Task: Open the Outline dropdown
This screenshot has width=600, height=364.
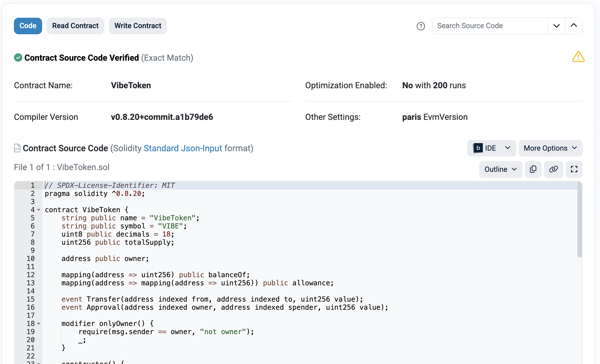Action: click(x=500, y=169)
